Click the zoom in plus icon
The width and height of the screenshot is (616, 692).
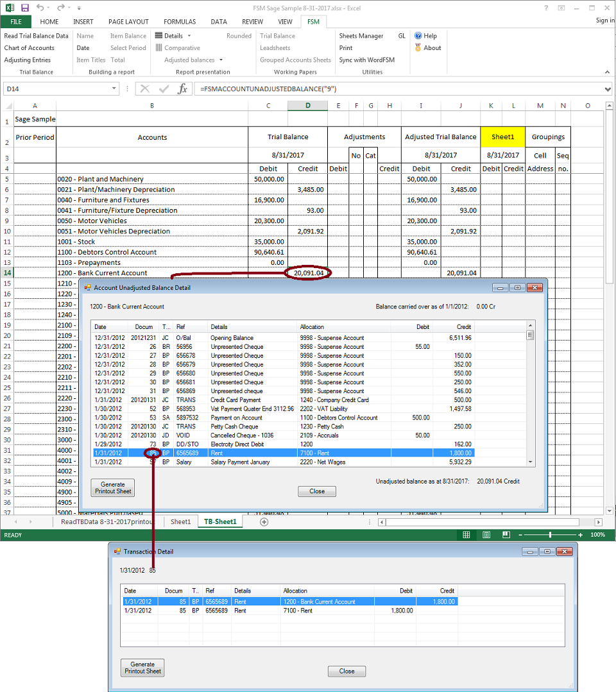pos(580,535)
